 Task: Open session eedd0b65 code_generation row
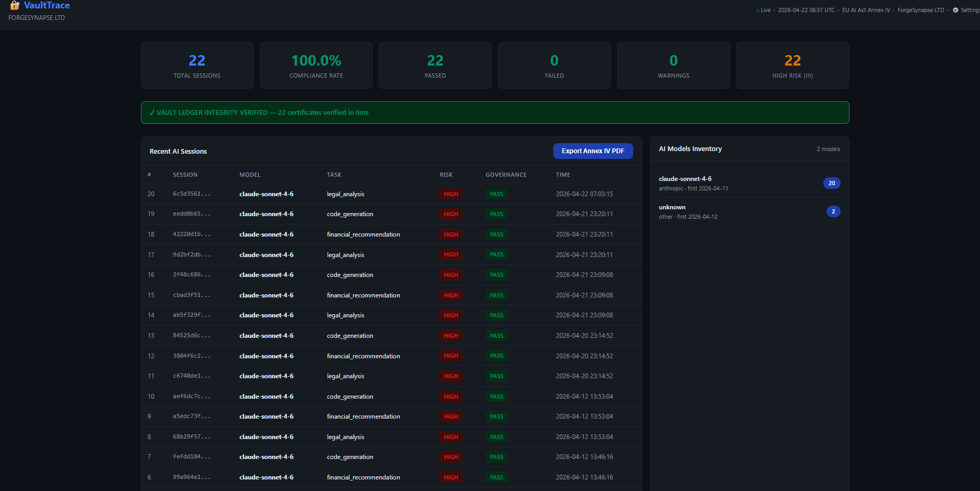pyautogui.click(x=391, y=214)
